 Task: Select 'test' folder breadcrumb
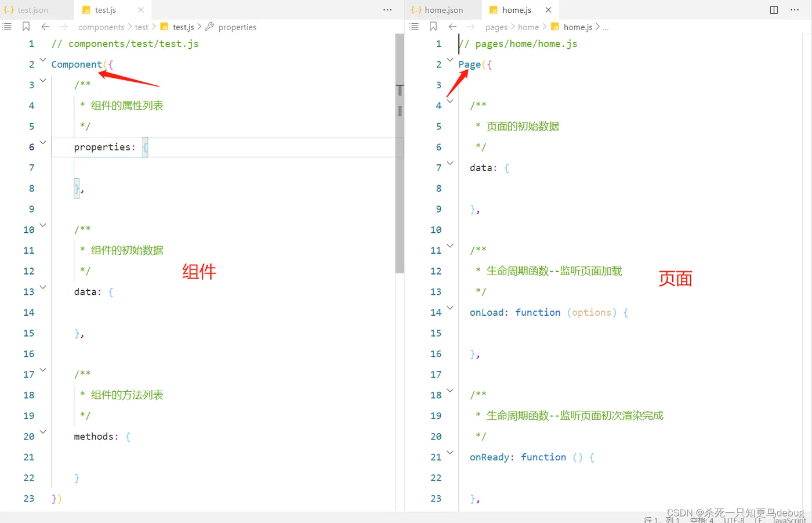click(142, 27)
